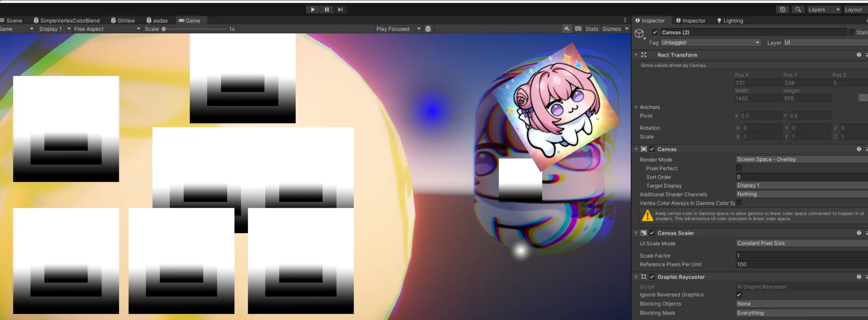868x320 pixels.
Task: Click the Canvas component icon
Action: (x=644, y=149)
